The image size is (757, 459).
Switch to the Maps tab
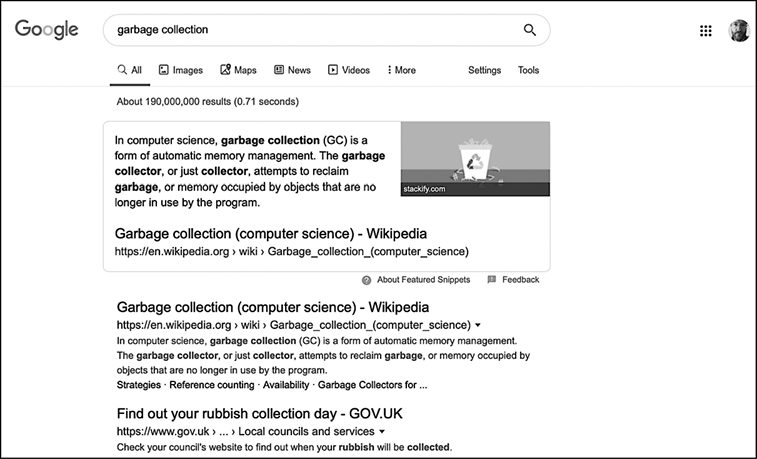coord(238,71)
